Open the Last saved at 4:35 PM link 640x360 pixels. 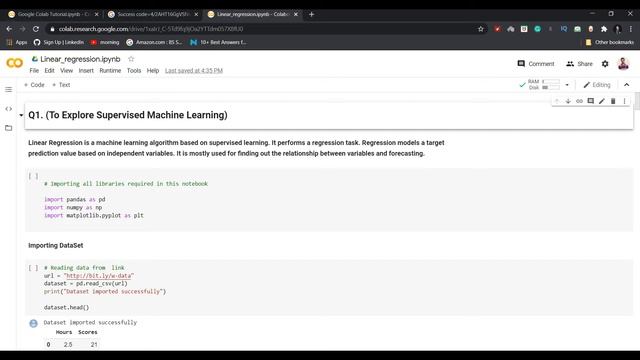(x=194, y=71)
